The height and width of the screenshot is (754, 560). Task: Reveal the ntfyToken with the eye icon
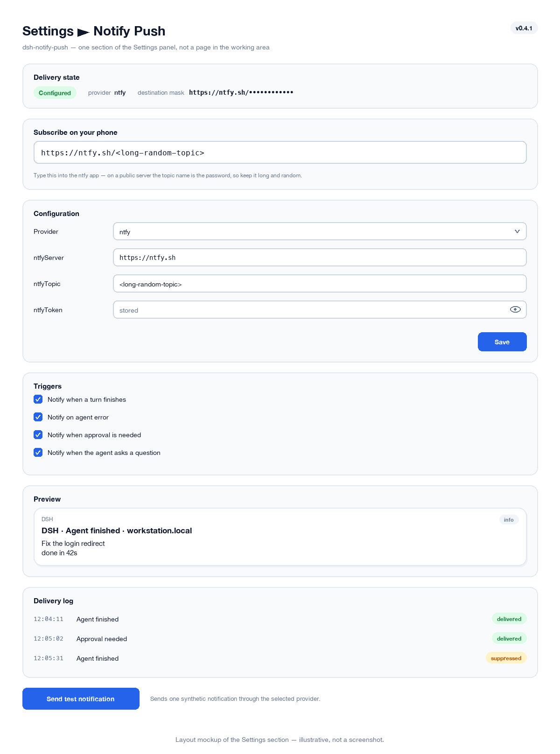coord(515,309)
